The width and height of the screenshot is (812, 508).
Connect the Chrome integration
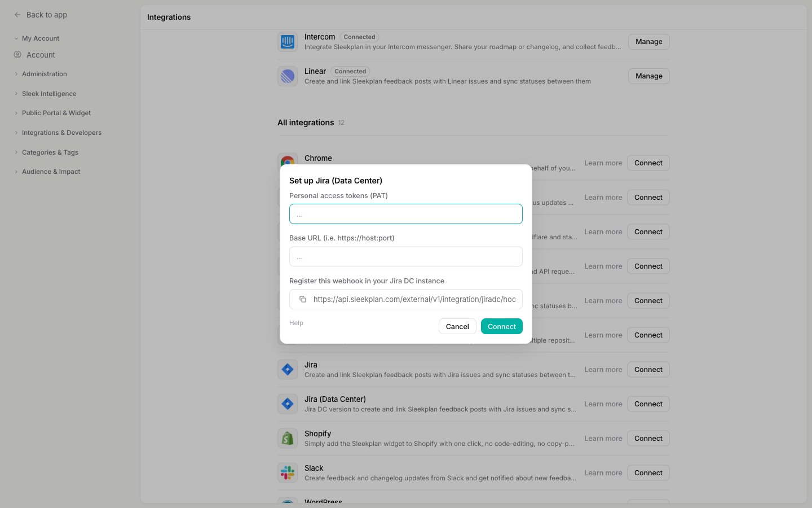click(648, 163)
